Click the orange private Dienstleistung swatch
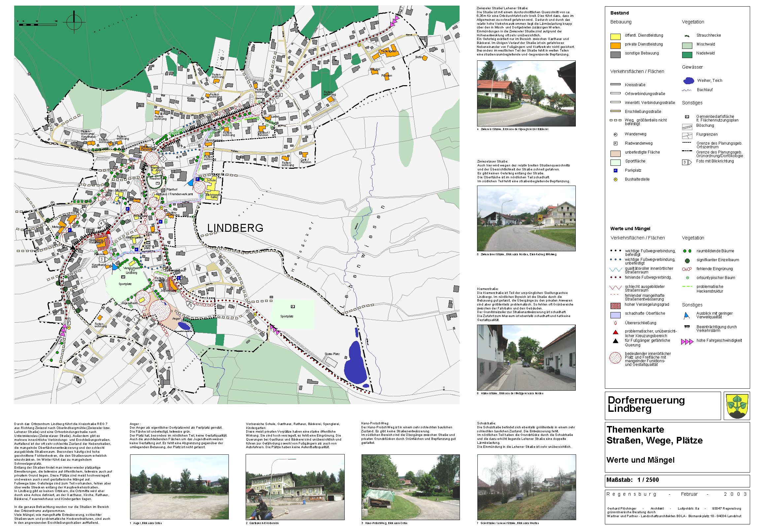762x532 pixels. pyautogui.click(x=615, y=46)
